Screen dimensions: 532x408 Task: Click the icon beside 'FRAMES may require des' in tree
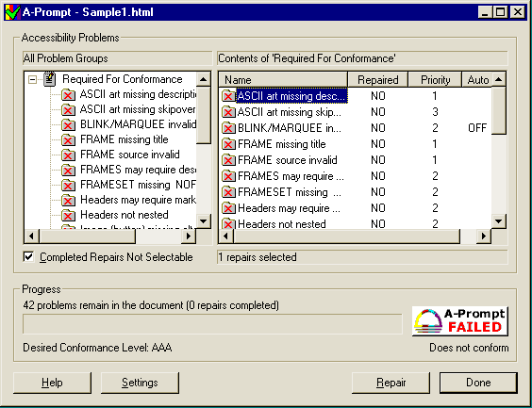tap(68, 170)
